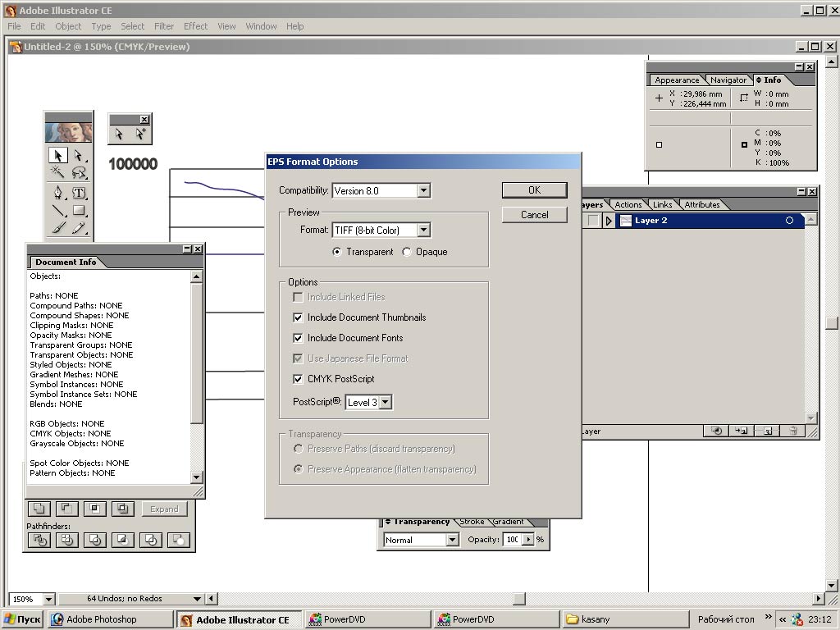The width and height of the screenshot is (840, 630).
Task: Click Document Info scrollbar down arrow
Action: click(x=197, y=477)
